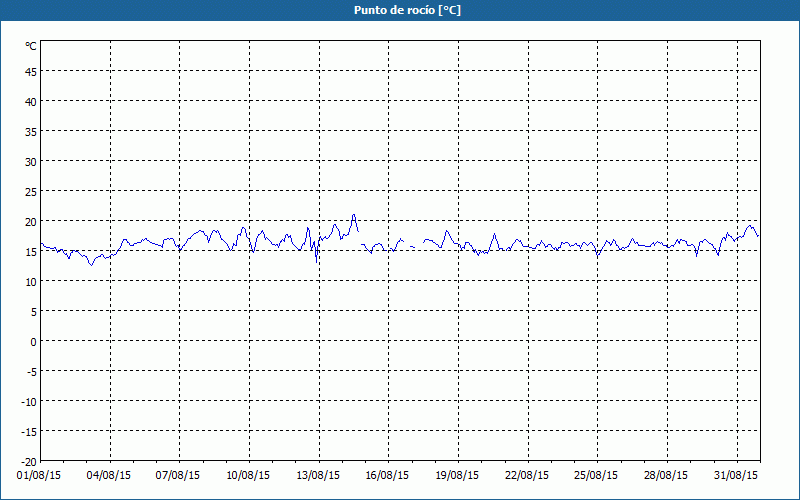The width and height of the screenshot is (800, 500).
Task: Click the -20 y-axis label
Action: tap(29, 462)
